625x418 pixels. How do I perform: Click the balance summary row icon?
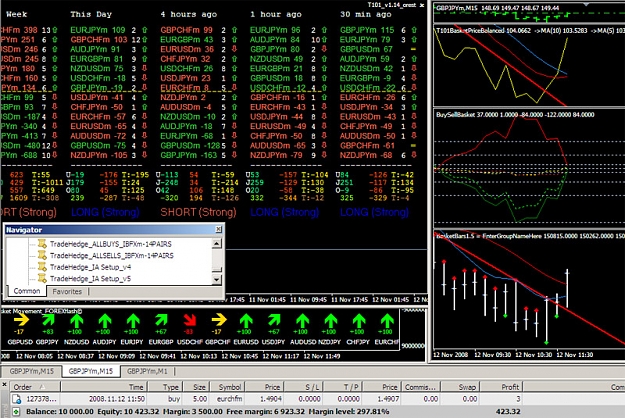pyautogui.click(x=16, y=412)
